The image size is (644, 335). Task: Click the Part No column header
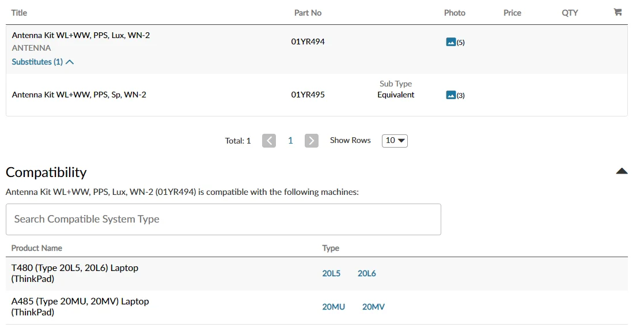[x=308, y=13]
